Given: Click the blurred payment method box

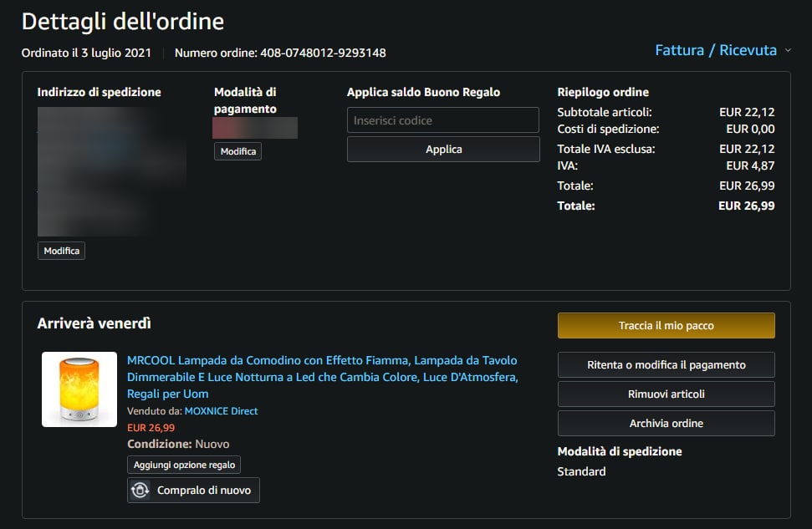Looking at the screenshot, I should [255, 128].
